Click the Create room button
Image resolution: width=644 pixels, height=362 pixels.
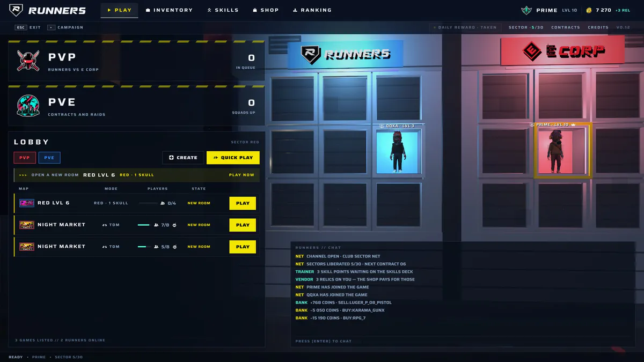[x=183, y=158]
